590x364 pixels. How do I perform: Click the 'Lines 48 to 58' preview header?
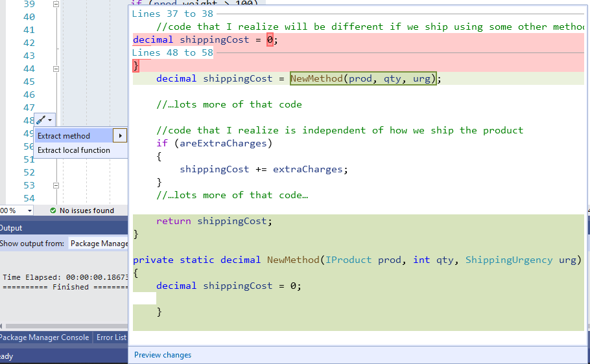pos(172,52)
